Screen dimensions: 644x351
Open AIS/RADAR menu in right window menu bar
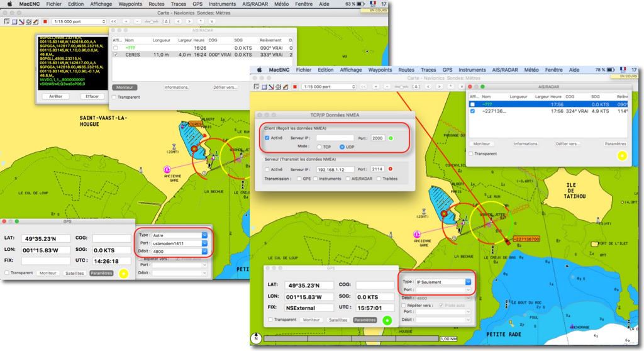point(505,70)
